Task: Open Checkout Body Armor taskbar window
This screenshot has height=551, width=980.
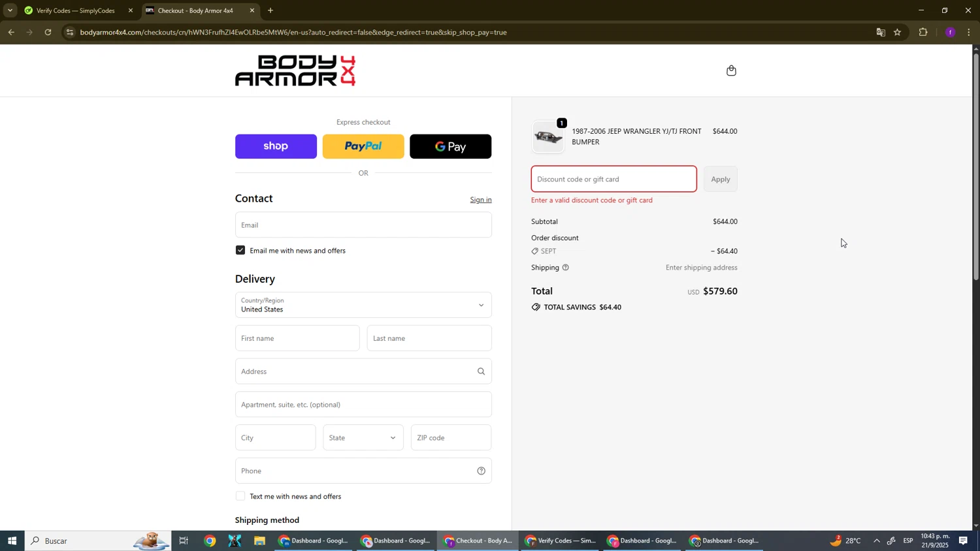Action: pos(479,541)
